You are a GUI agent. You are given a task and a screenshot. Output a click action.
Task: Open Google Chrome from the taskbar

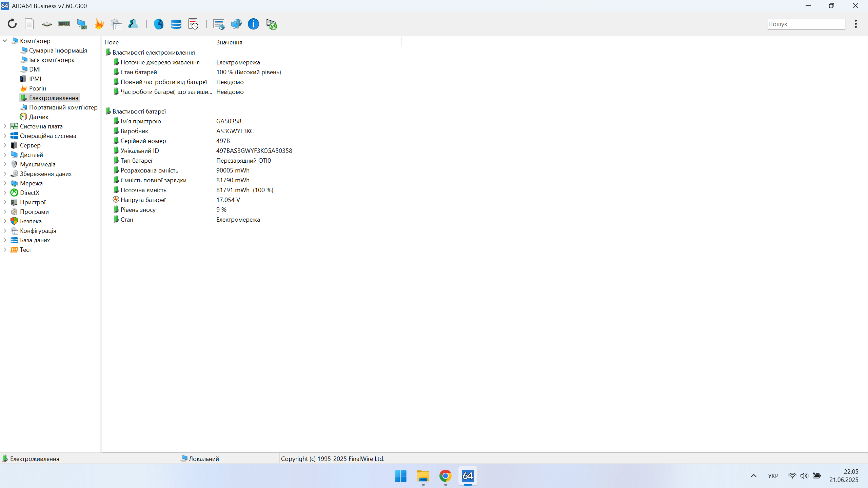(x=445, y=476)
